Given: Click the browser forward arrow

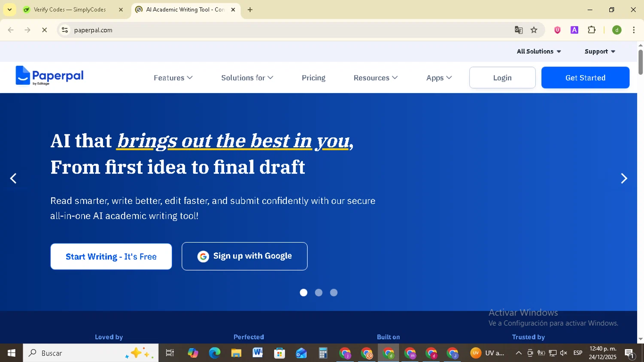Looking at the screenshot, I should click(27, 30).
